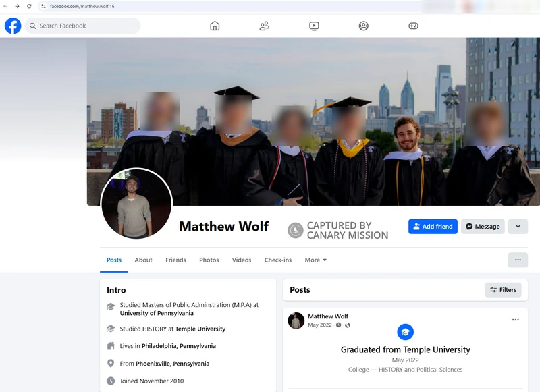Expand the More tab dropdown
This screenshot has width=540, height=392.
(x=315, y=260)
